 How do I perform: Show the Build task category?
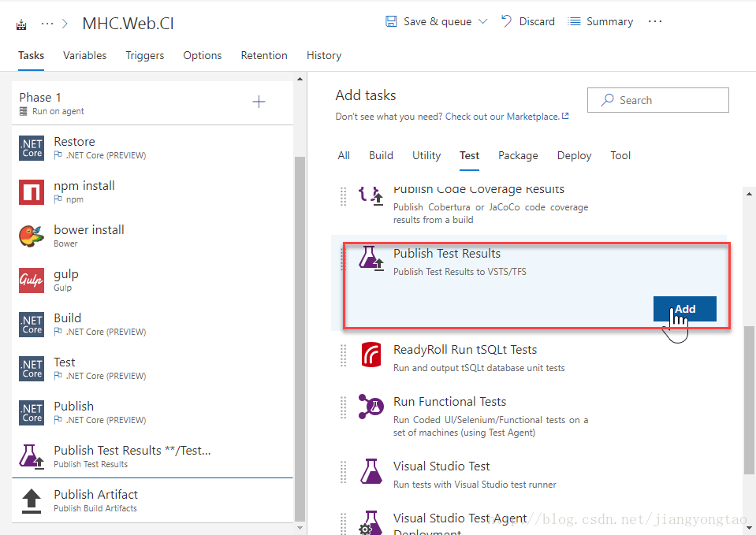click(381, 156)
